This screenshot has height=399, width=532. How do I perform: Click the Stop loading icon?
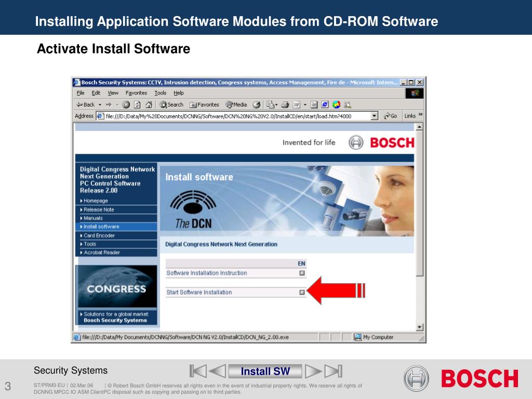(x=126, y=105)
